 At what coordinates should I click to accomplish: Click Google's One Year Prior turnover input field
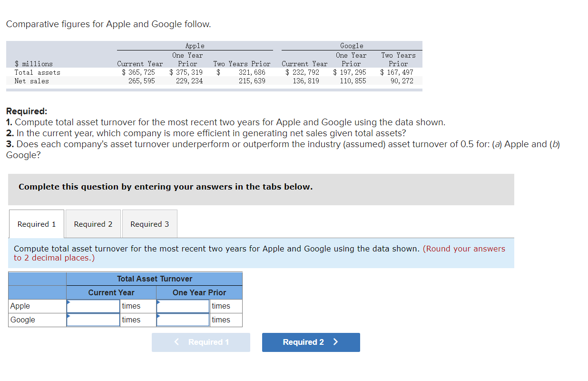pyautogui.click(x=183, y=320)
